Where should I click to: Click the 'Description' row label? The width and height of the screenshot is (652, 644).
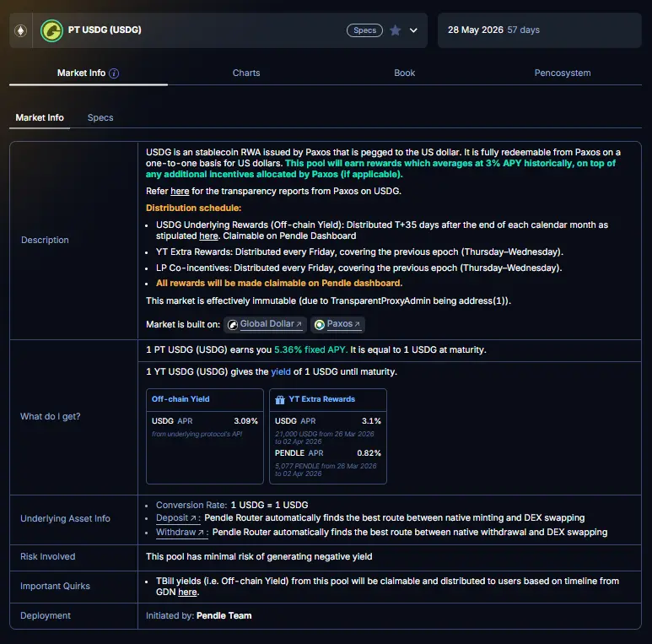(45, 240)
